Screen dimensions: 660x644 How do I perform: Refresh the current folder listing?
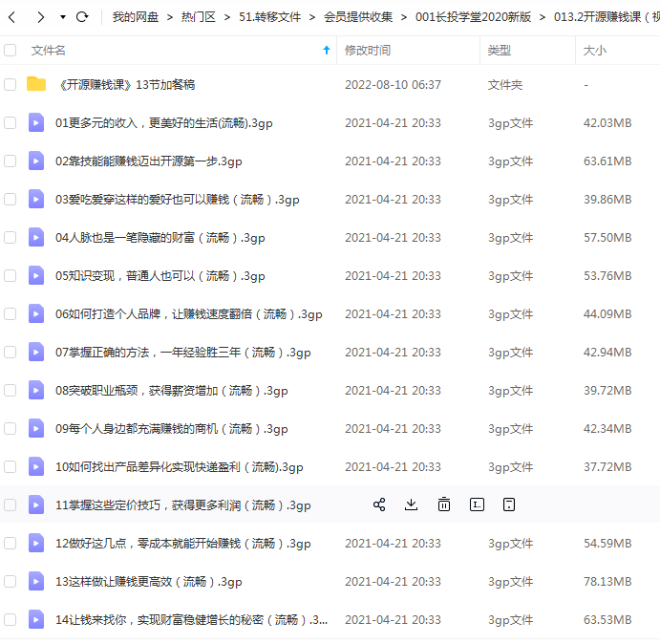(x=82, y=17)
